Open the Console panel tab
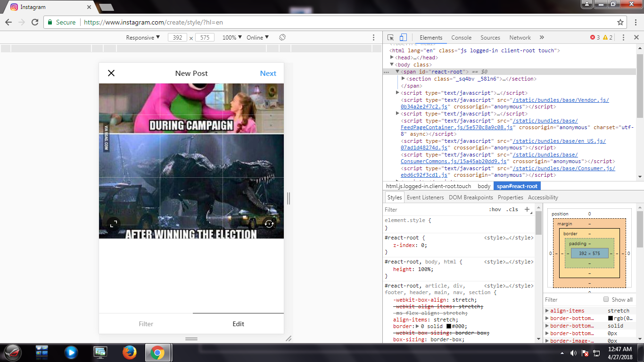 tap(461, 38)
